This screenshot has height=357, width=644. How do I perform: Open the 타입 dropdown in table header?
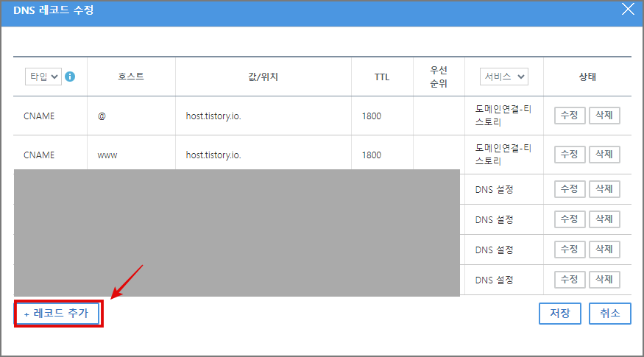(x=43, y=77)
